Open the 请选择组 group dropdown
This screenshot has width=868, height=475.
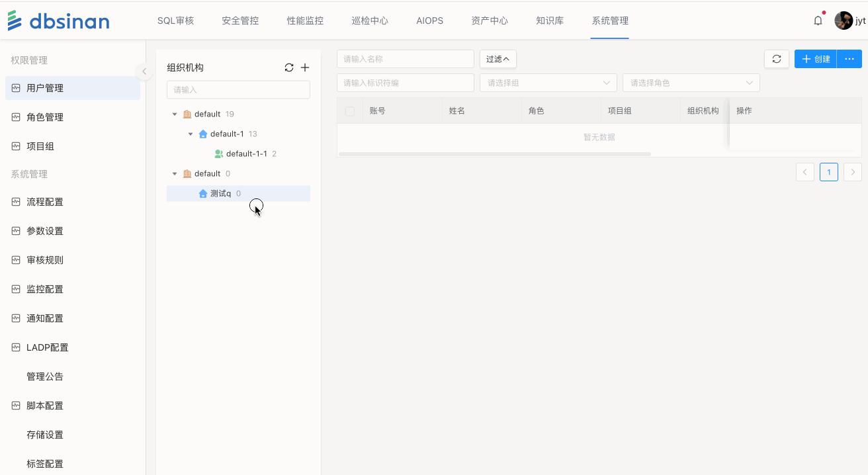click(x=548, y=83)
